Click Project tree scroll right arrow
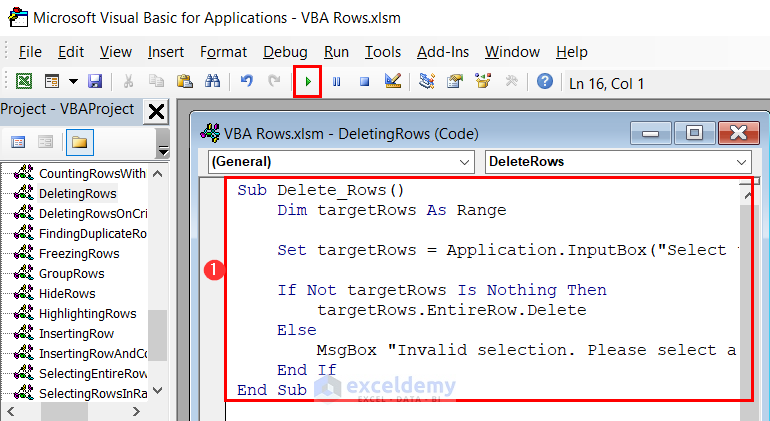Viewport: 770px width, 421px height. tap(136, 411)
